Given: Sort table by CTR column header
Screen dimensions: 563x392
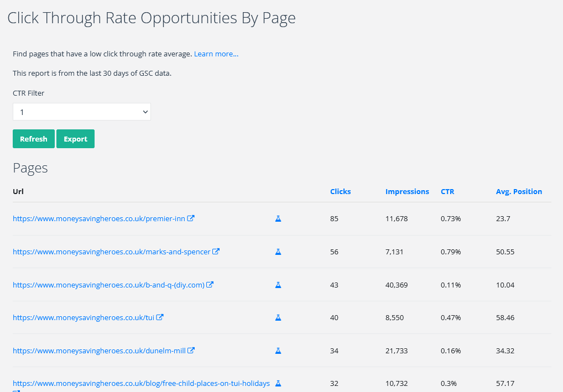Looking at the screenshot, I should point(447,192).
